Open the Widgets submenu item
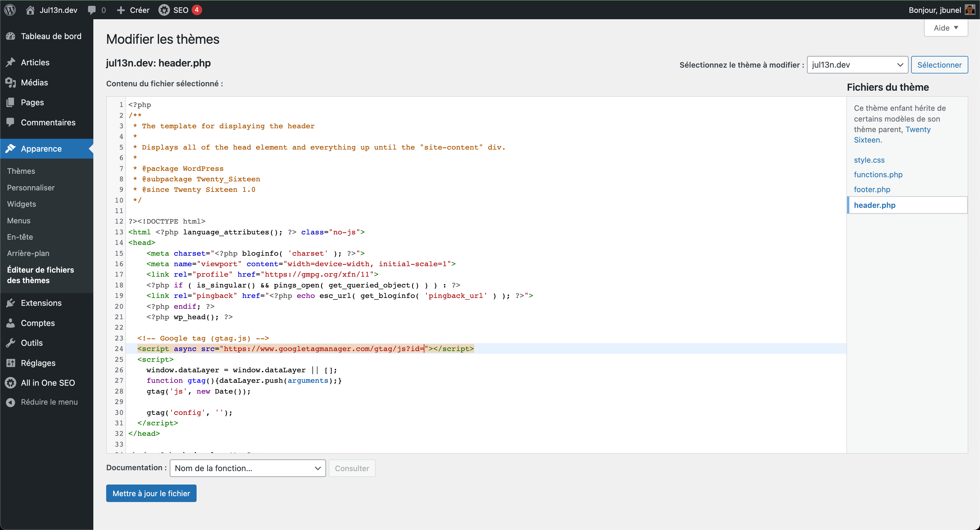 click(21, 204)
